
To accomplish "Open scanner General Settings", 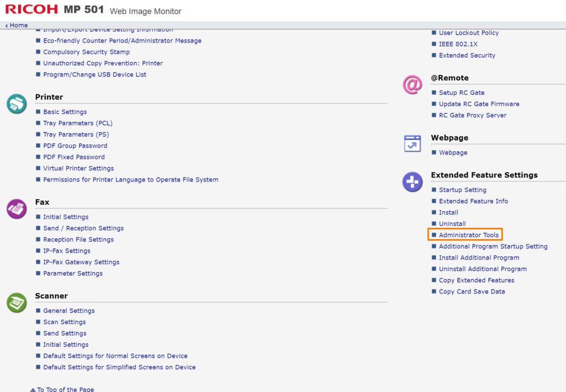I will [69, 311].
